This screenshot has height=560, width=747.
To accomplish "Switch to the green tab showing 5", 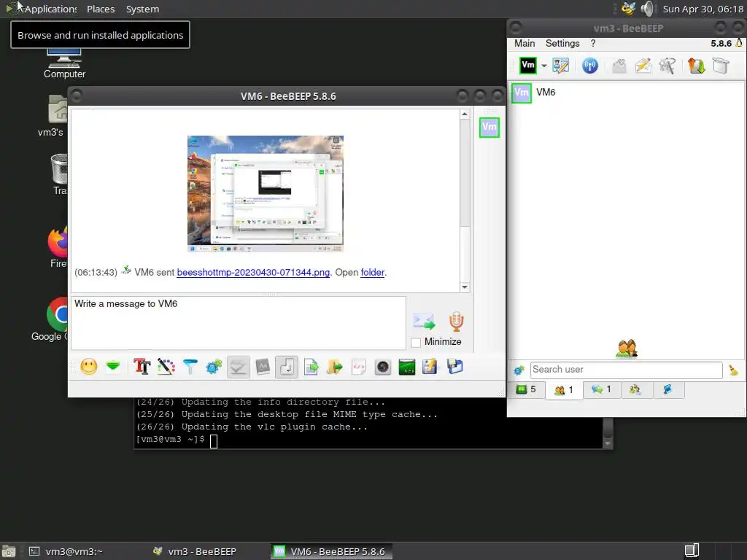I will (526, 389).
